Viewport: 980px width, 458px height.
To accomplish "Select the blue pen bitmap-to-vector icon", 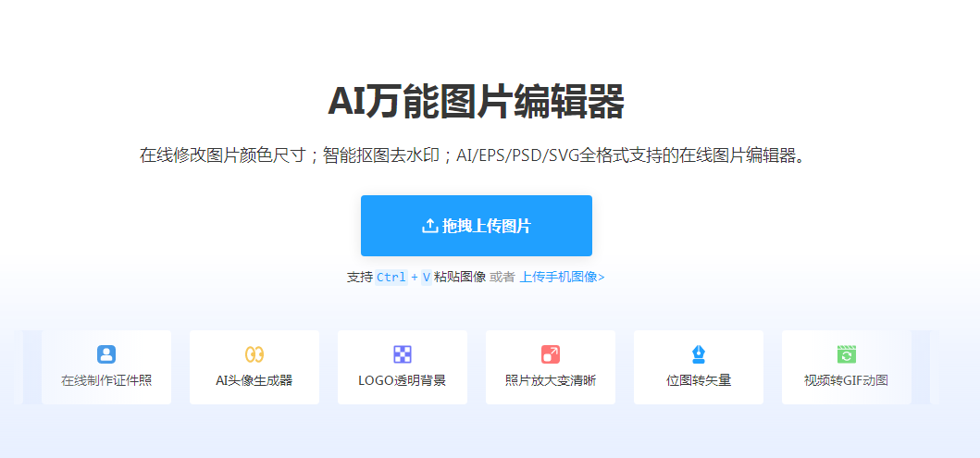I will [x=699, y=353].
